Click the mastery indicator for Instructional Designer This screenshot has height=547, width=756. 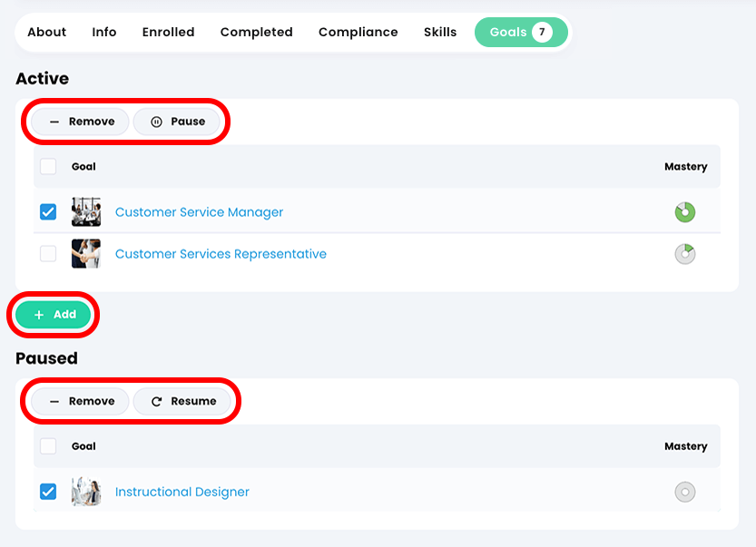(684, 491)
